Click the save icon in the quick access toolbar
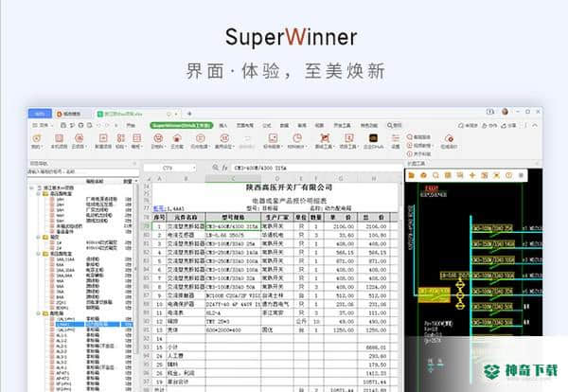The height and width of the screenshot is (392, 568). [x=63, y=125]
